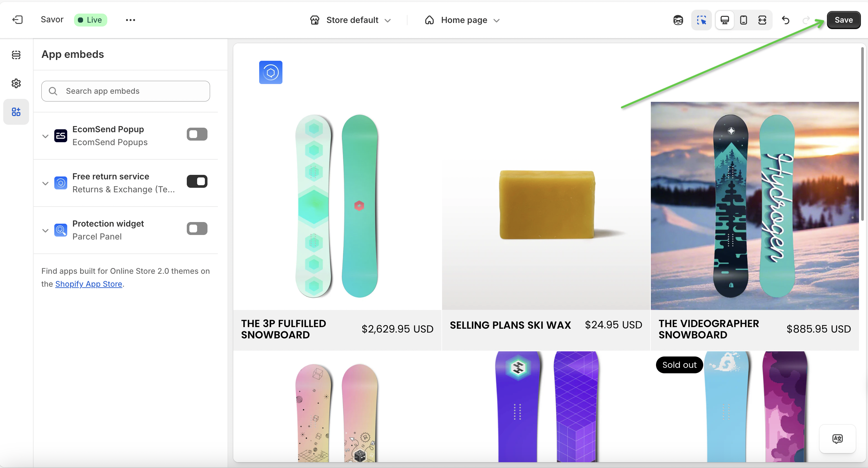This screenshot has width=868, height=468.
Task: Open the Shopify App Store link
Action: tap(89, 284)
